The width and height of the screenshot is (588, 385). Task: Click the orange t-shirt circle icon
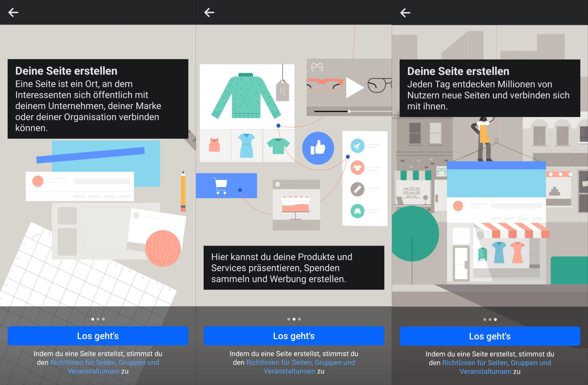358,168
